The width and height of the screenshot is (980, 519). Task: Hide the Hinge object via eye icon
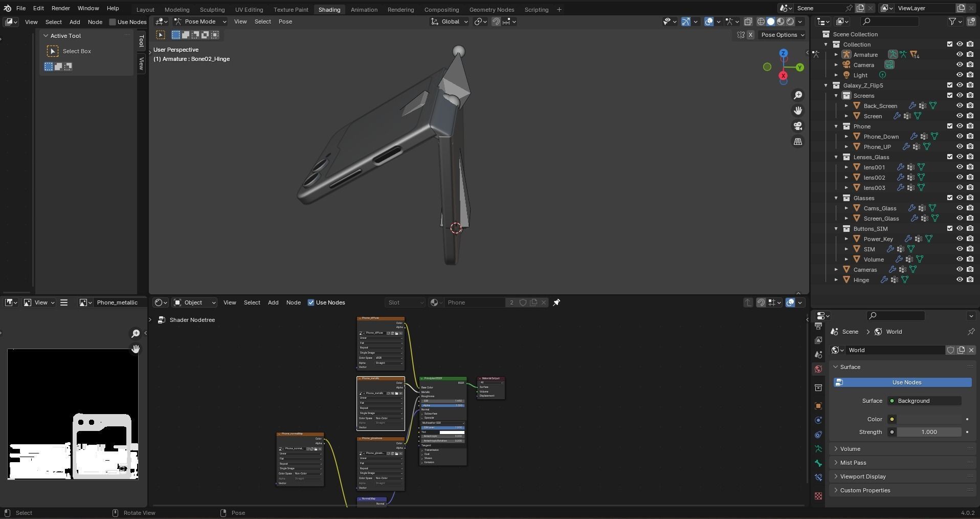click(960, 280)
